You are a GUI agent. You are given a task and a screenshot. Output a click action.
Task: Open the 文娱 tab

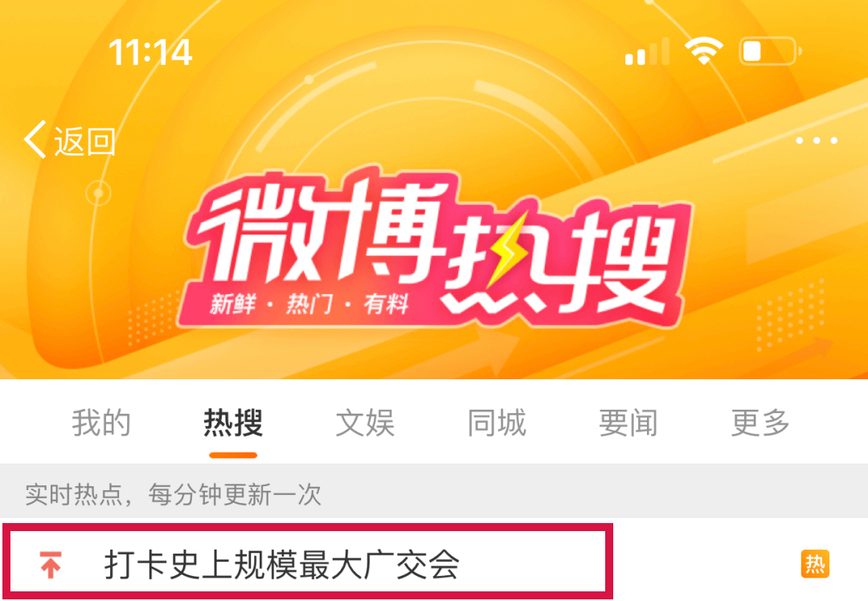(365, 423)
